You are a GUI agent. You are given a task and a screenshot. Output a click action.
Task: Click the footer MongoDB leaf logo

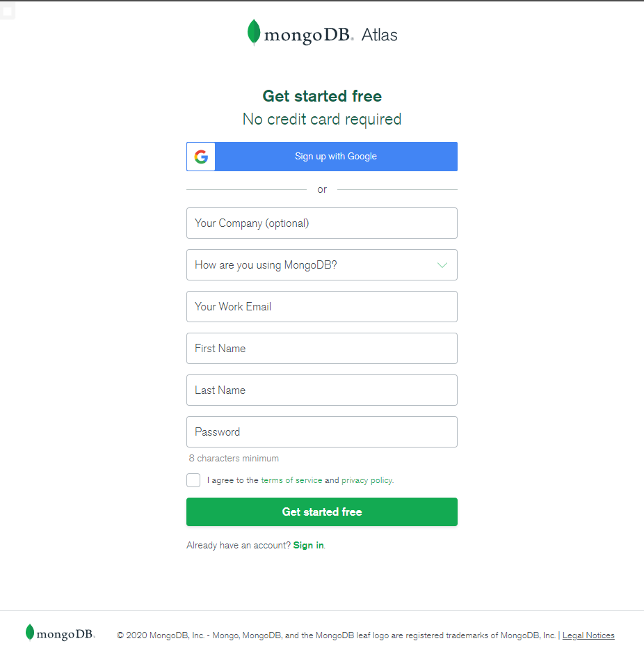click(x=30, y=632)
